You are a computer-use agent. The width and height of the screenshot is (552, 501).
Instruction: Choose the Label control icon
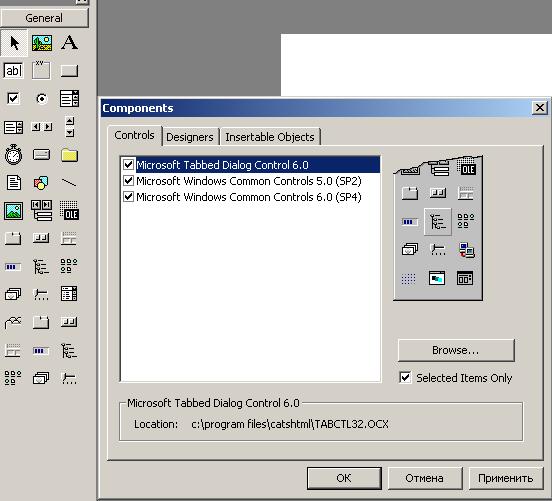(69, 43)
